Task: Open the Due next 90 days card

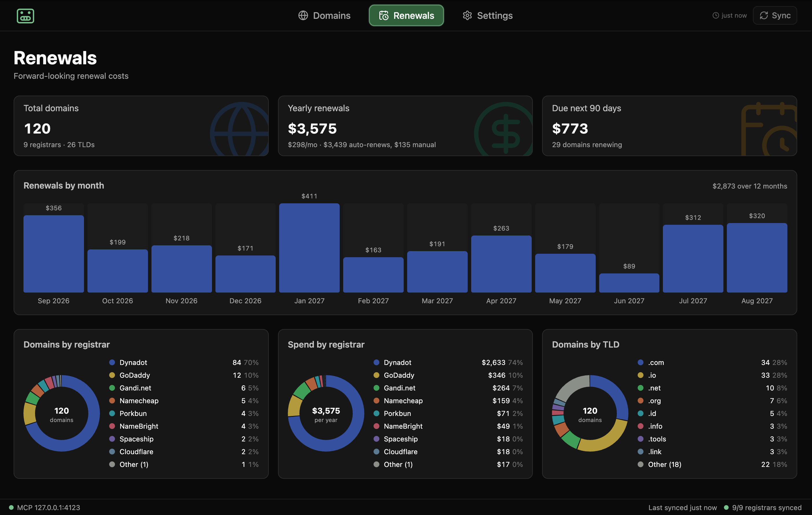Action: [x=669, y=126]
